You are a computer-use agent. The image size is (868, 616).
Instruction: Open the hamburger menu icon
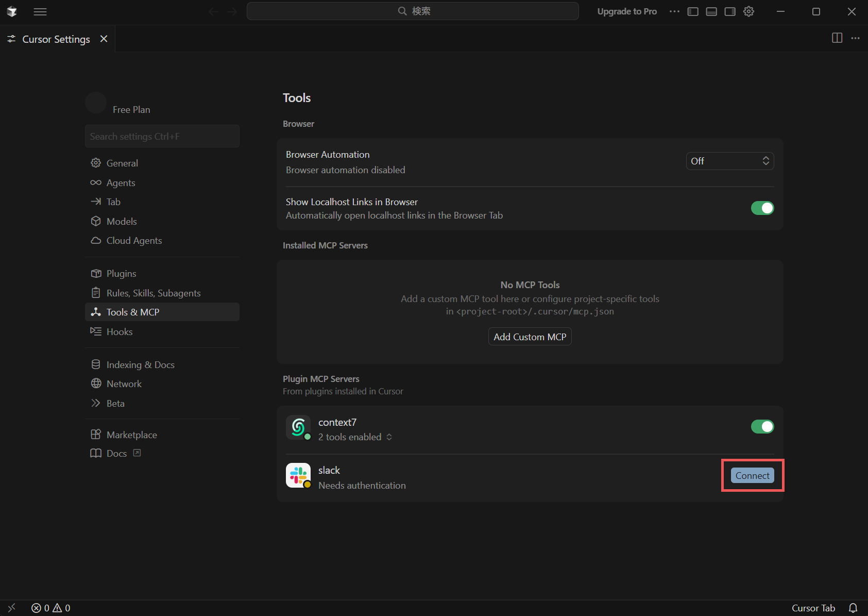coord(40,11)
